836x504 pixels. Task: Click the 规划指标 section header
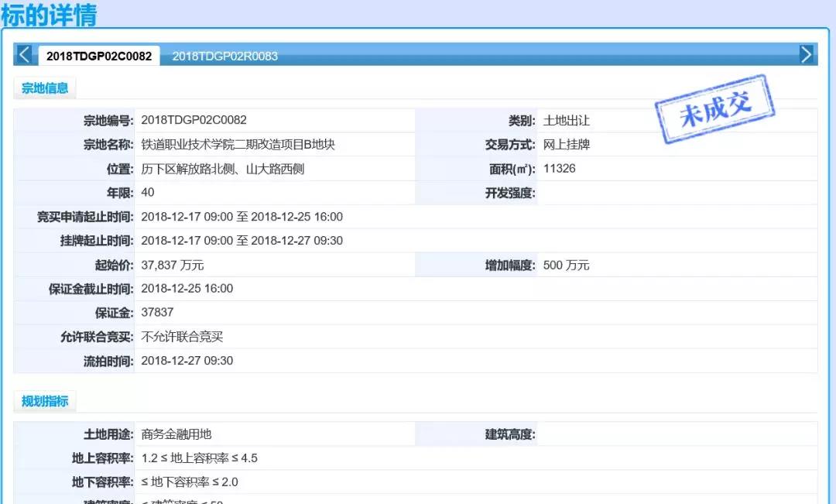[45, 401]
